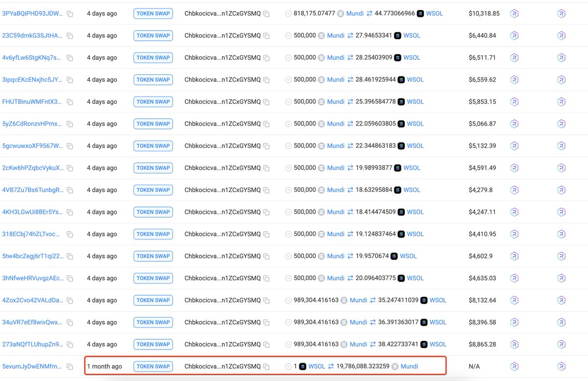Copy signature 5yZ6CdRonzvHPmx

(x=70, y=124)
